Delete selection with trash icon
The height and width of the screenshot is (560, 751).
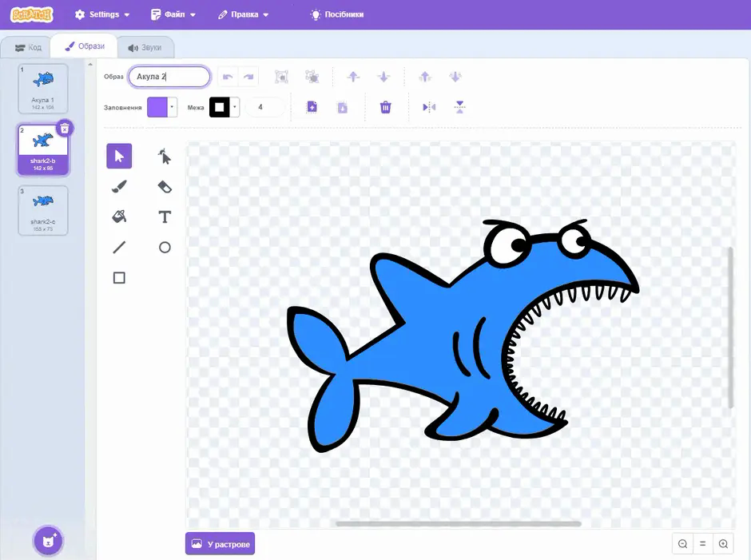pyautogui.click(x=386, y=107)
